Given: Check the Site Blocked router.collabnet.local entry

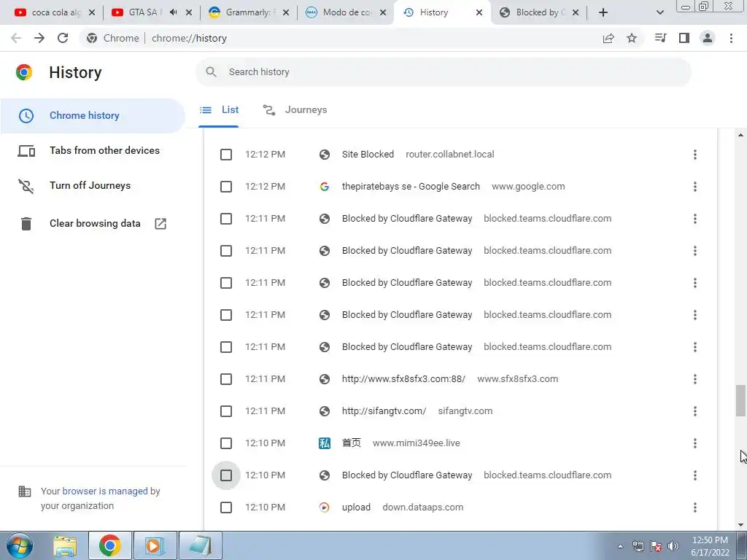Looking at the screenshot, I should click(226, 155).
